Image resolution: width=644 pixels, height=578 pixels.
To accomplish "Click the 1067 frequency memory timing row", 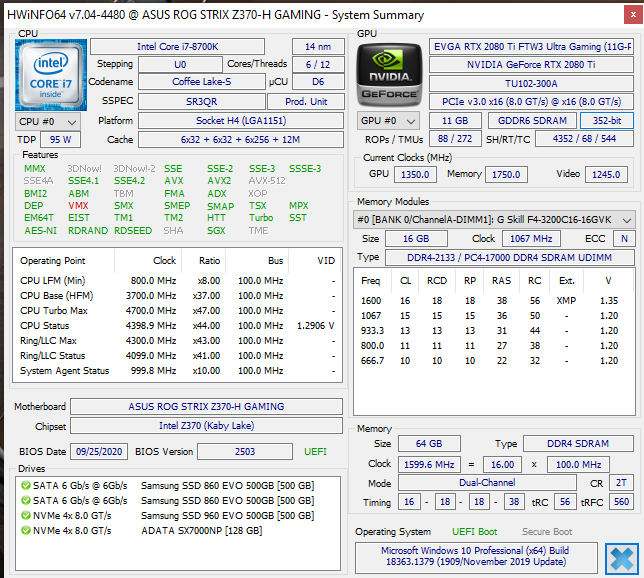I will (494, 315).
